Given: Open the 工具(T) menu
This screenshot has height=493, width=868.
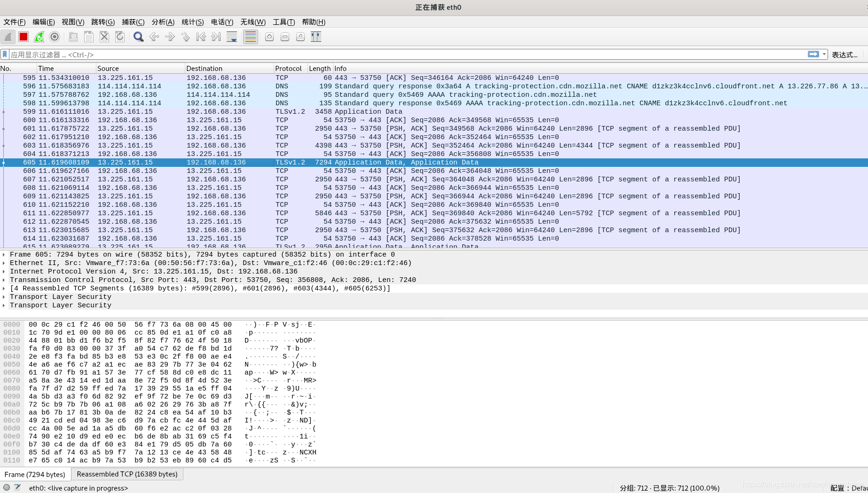Looking at the screenshot, I should click(284, 22).
